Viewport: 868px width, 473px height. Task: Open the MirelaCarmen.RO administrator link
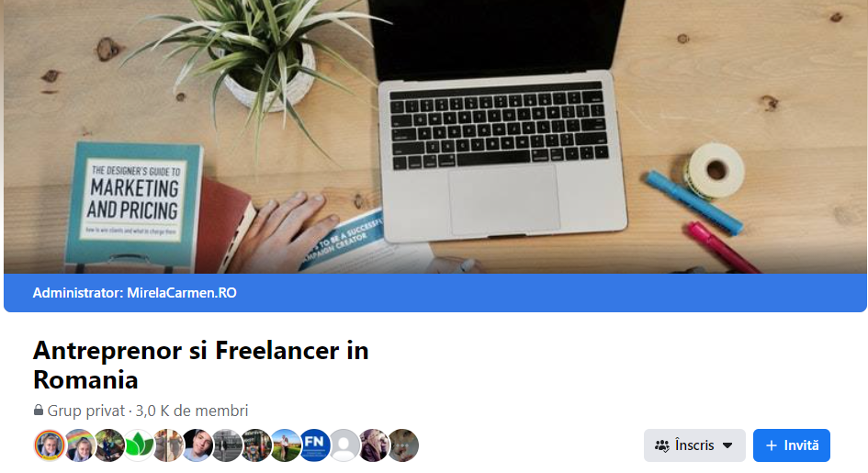[x=182, y=293]
